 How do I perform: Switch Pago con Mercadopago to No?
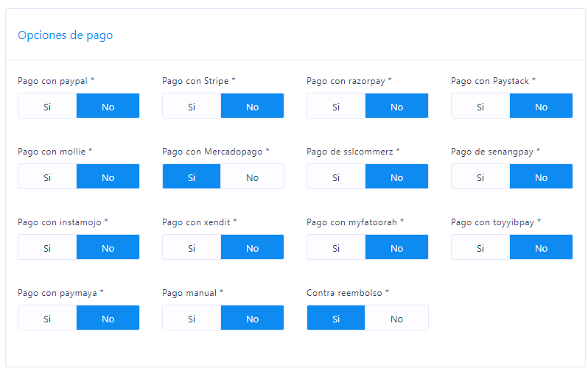(253, 177)
